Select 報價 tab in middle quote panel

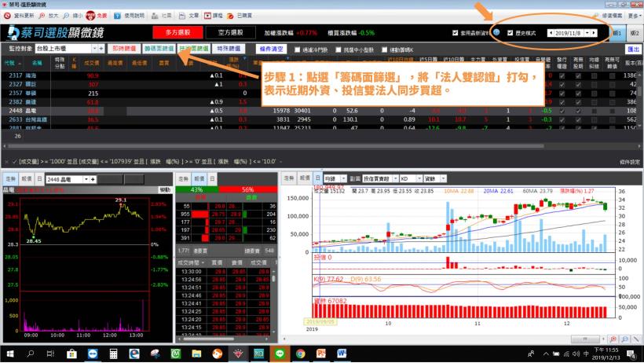(x=199, y=179)
